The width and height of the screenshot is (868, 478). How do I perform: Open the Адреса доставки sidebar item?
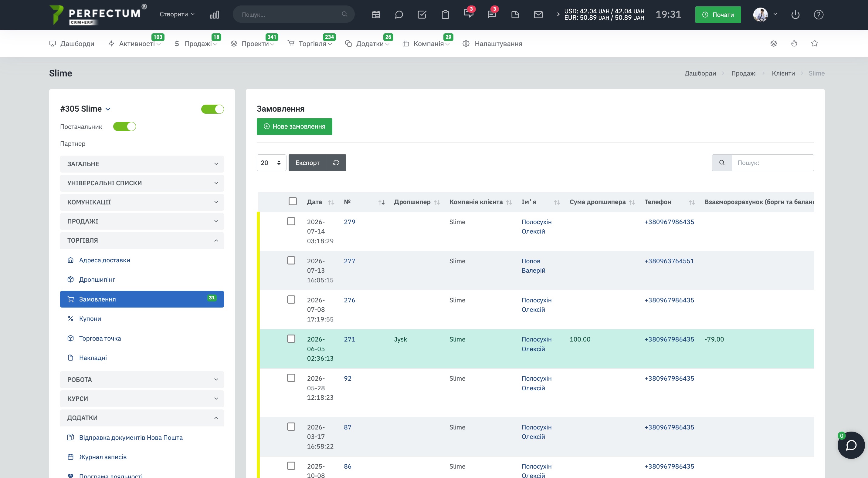click(x=104, y=260)
